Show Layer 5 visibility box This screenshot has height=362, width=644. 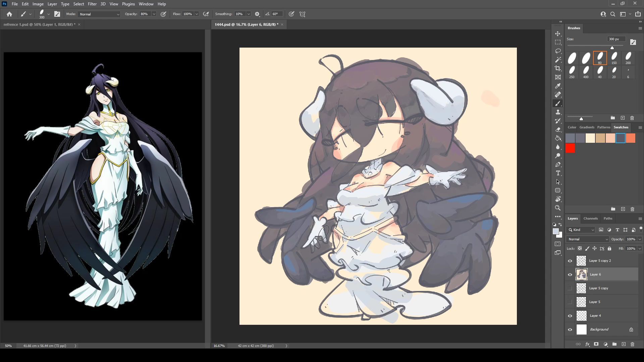(x=570, y=302)
